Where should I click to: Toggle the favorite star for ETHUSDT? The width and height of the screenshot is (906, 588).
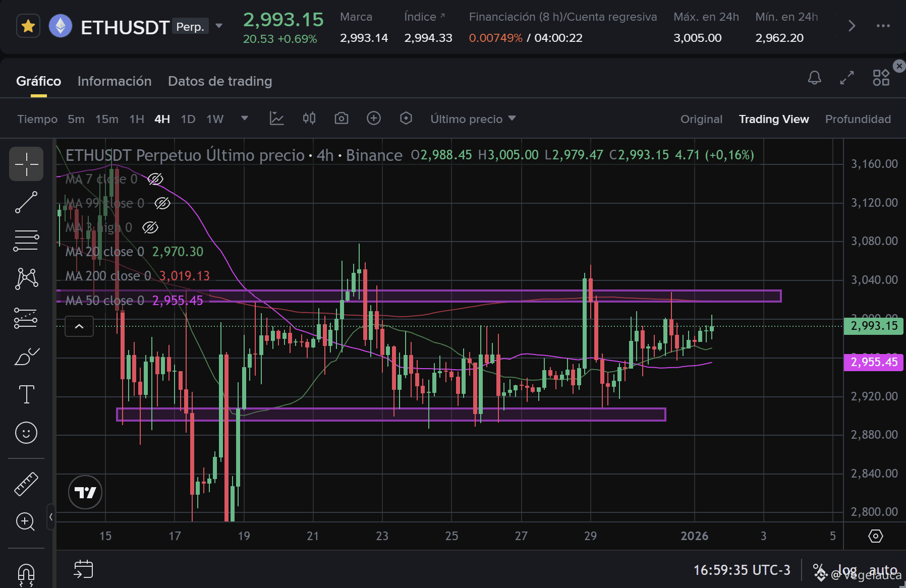click(28, 26)
